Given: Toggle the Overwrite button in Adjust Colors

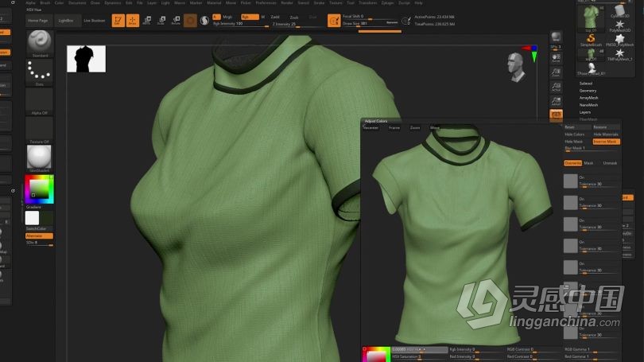Looking at the screenshot, I should pos(572,163).
